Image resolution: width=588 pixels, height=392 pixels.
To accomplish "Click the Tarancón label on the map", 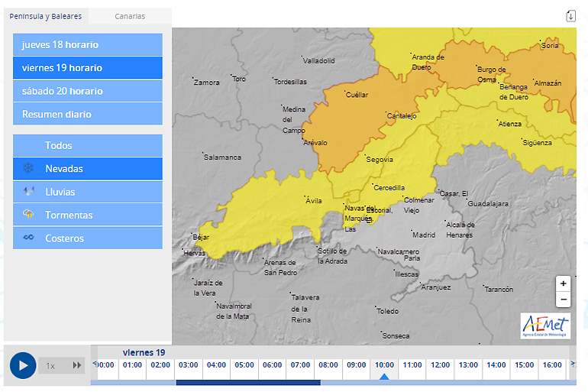I will (499, 289).
